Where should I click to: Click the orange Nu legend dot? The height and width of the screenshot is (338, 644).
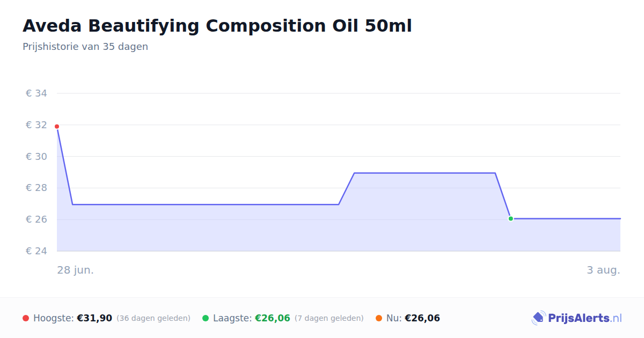pos(379,318)
